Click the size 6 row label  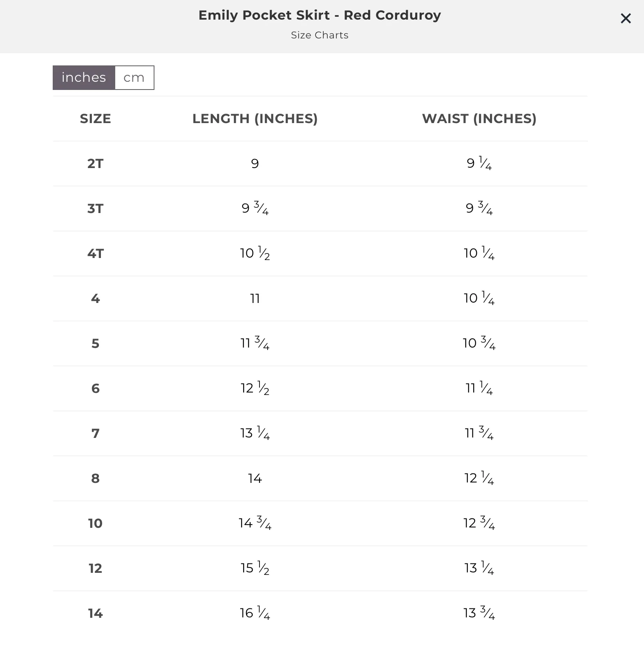coord(95,388)
